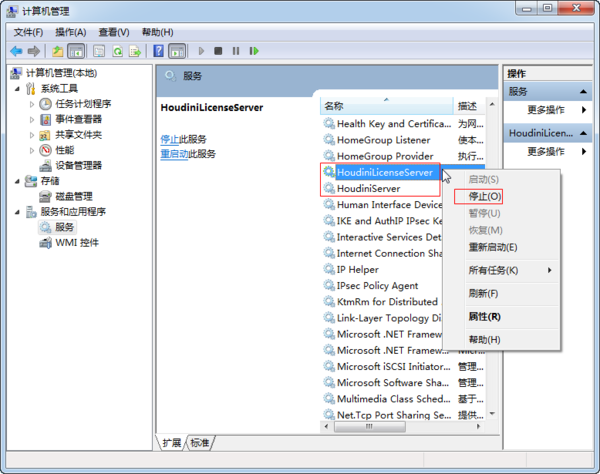
Task: Click the Back arrow toolbar icon
Action: 16,51
